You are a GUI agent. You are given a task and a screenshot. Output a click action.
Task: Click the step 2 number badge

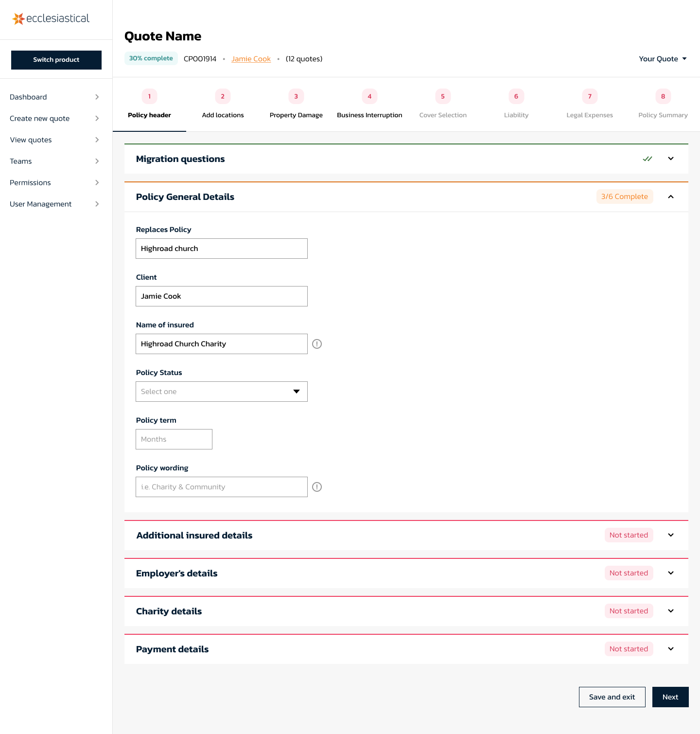coord(223,96)
